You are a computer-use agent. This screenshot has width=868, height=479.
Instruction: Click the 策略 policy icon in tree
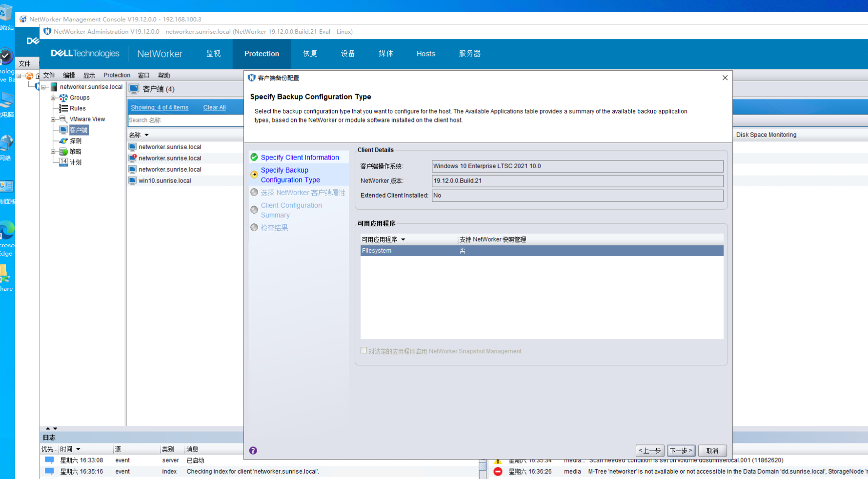pyautogui.click(x=63, y=151)
